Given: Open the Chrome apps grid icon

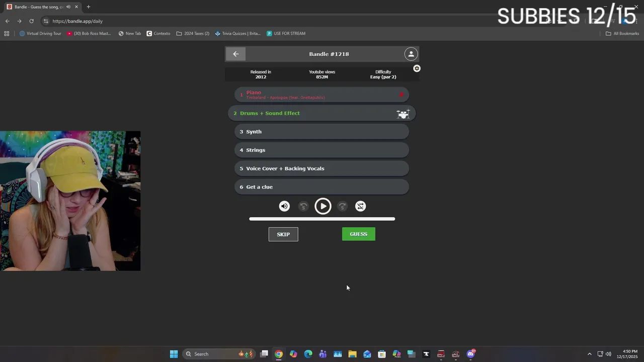Looking at the screenshot, I should point(7,34).
